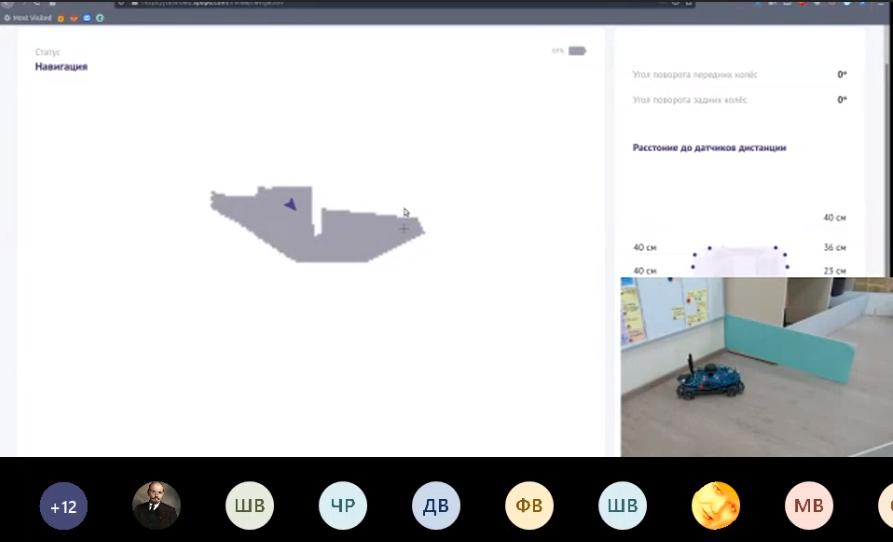Open the blue bookmark icon
This screenshot has height=542, width=893.
(87, 18)
